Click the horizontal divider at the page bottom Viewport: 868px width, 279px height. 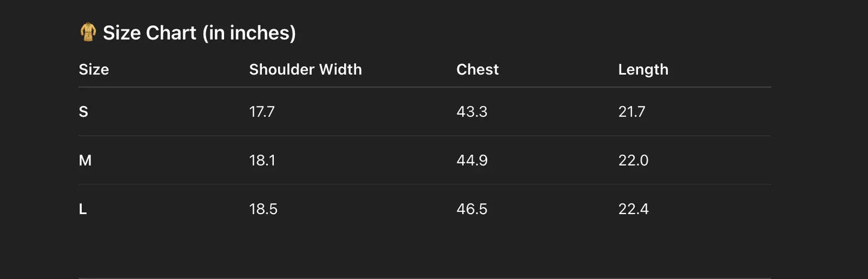425,278
